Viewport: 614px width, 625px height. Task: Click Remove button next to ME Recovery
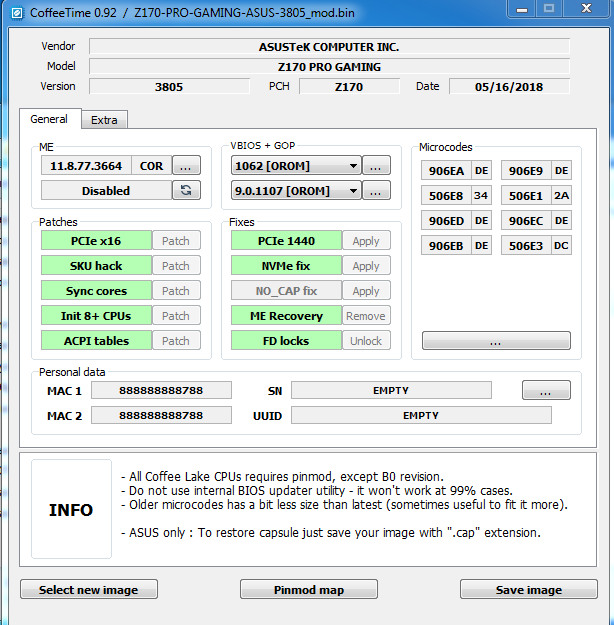pos(366,316)
